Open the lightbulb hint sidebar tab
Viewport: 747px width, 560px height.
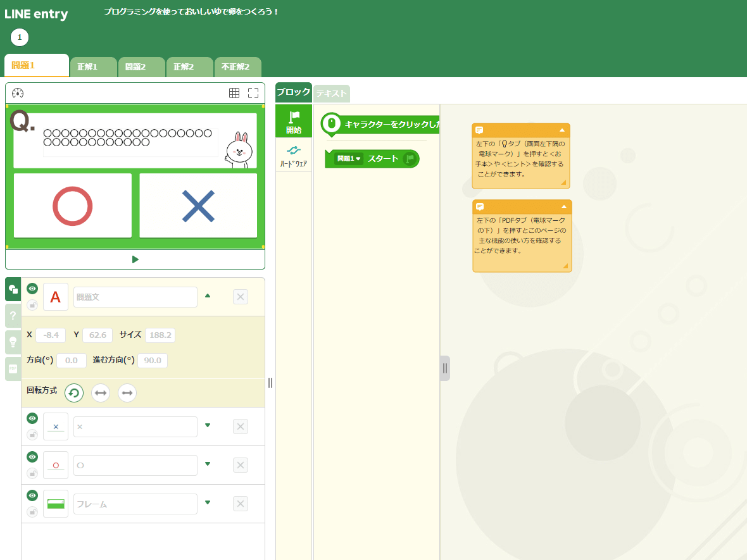[x=13, y=342]
